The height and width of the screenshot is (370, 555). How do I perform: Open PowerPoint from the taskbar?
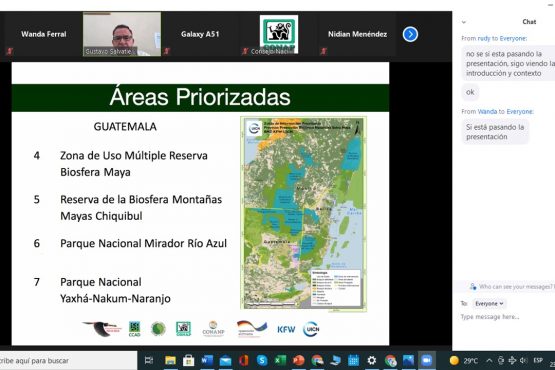(x=299, y=360)
